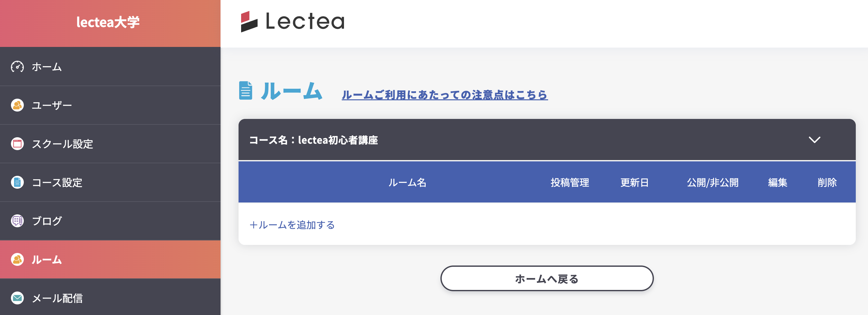The image size is (868, 315).
Task: Click the スクール設定 window icon
Action: coord(17,144)
